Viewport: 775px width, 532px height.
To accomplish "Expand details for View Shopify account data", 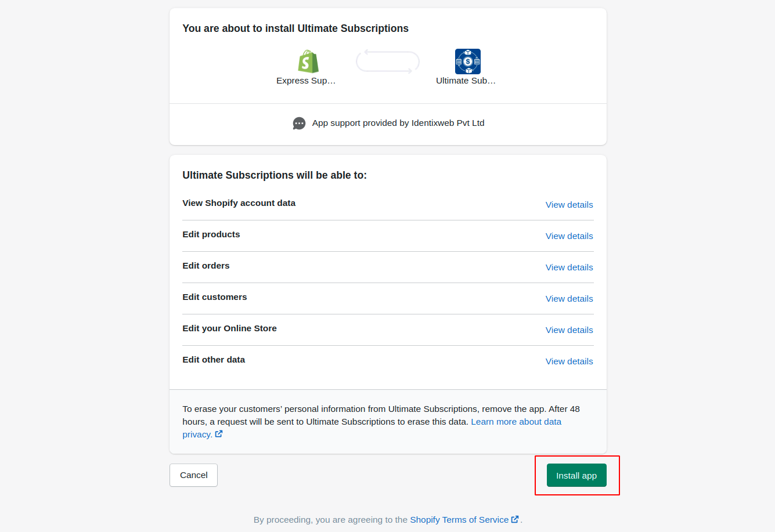I will 569,205.
